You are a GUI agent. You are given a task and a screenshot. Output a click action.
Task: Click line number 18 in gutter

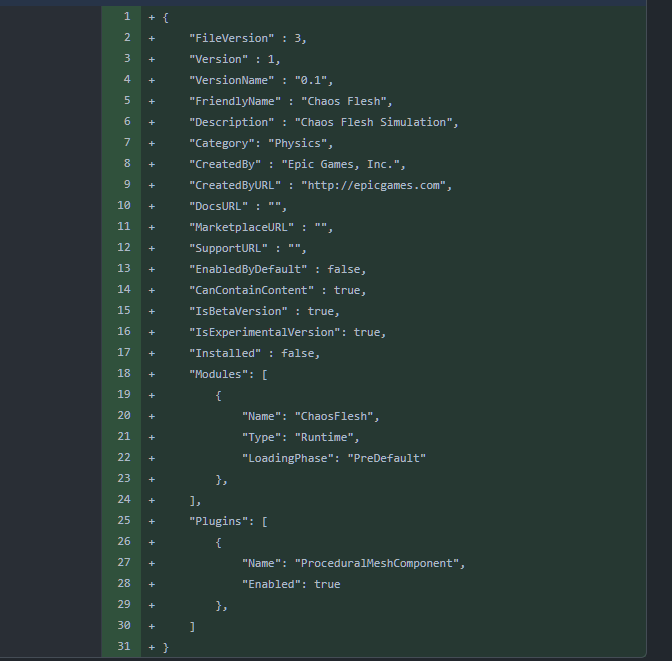[x=124, y=374]
